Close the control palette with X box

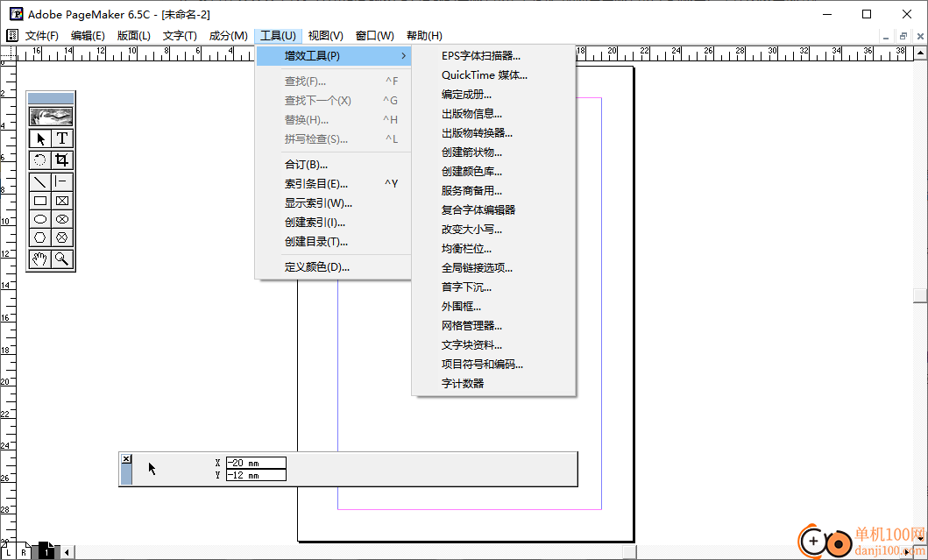126,458
